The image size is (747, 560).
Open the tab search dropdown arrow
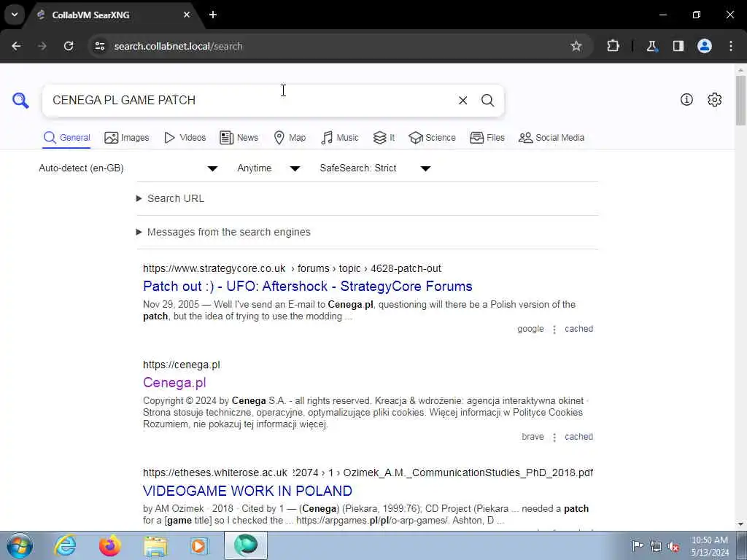(15, 15)
